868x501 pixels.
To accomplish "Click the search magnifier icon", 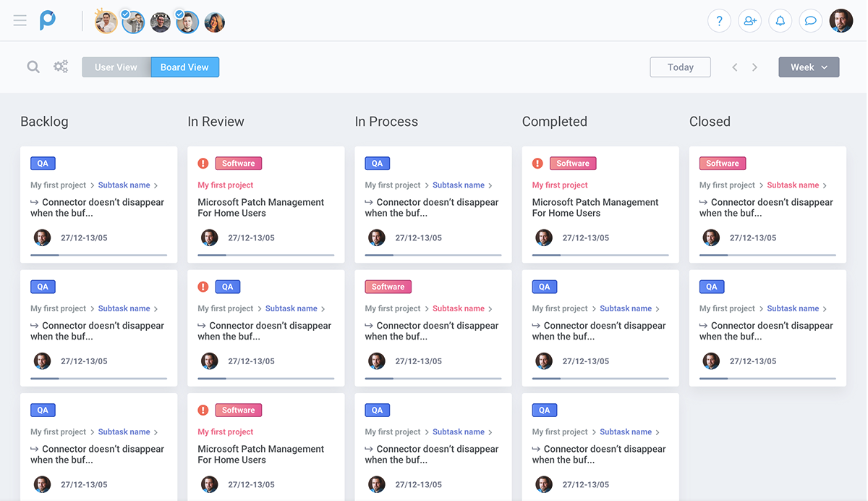I will pyautogui.click(x=33, y=67).
